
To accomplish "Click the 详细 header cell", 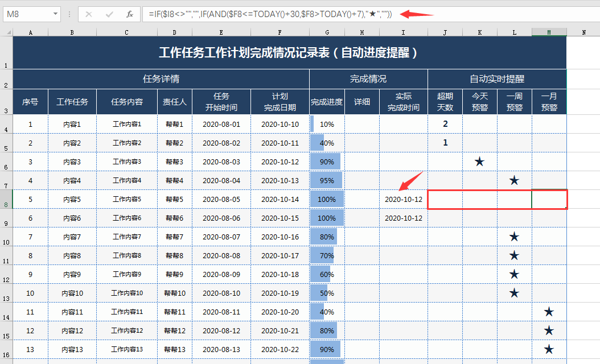I will (x=362, y=102).
